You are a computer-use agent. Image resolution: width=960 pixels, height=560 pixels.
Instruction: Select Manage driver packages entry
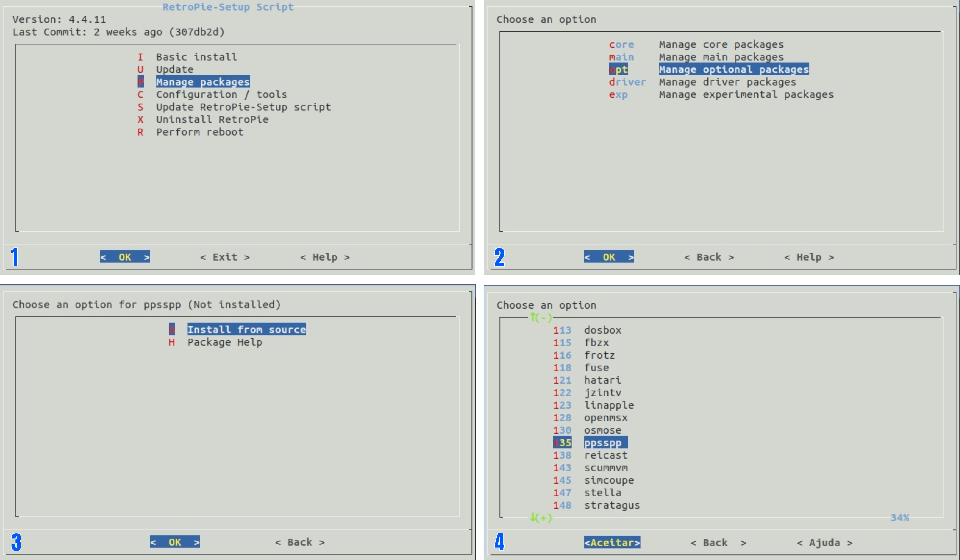727,82
